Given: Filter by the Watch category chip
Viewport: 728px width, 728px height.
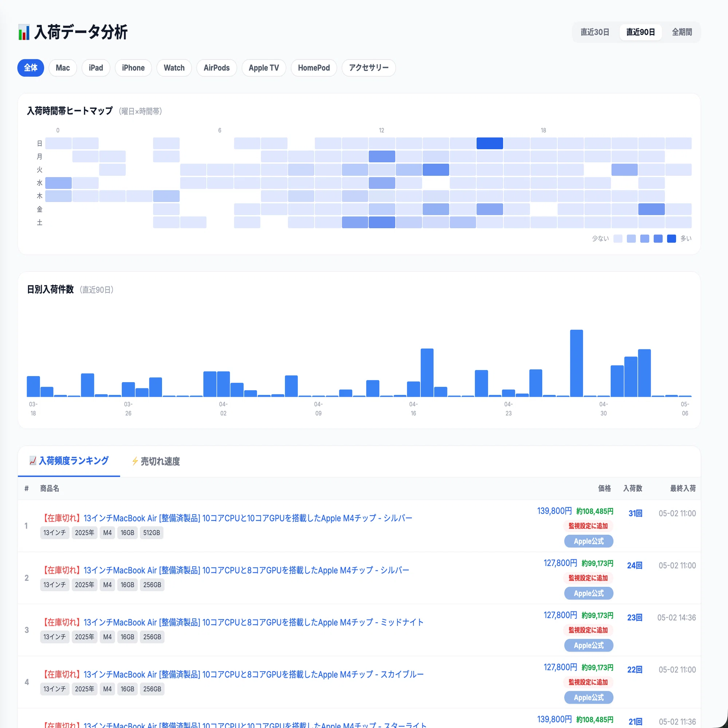Looking at the screenshot, I should coord(174,68).
